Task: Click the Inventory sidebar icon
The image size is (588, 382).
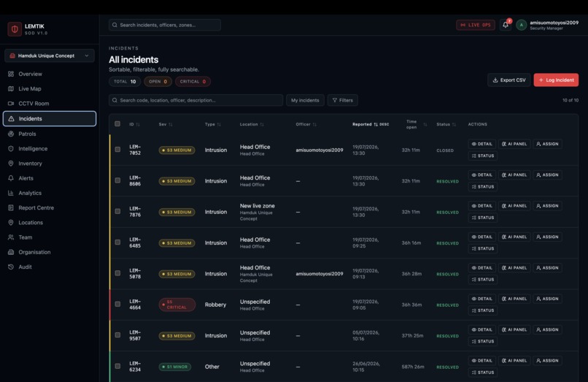Action: point(11,164)
